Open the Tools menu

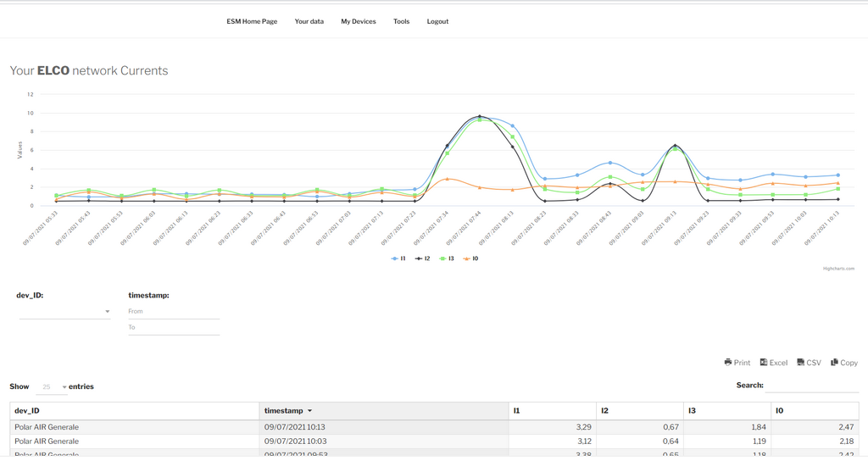tap(401, 21)
